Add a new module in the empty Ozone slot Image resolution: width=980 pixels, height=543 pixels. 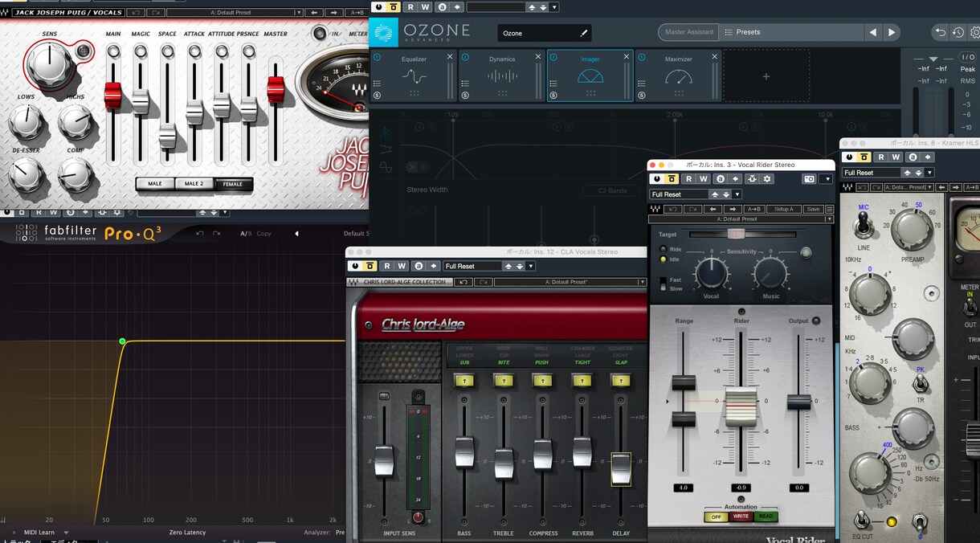point(766,76)
